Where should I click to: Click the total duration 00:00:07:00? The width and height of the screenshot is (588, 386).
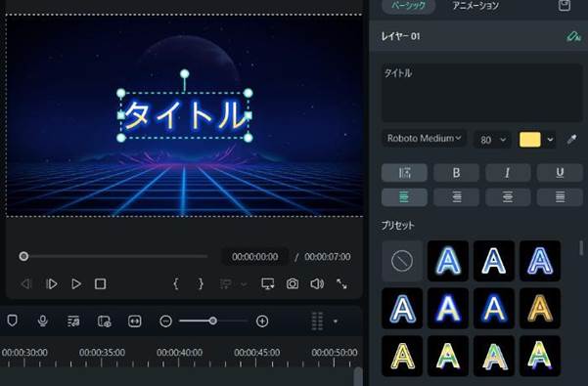(328, 257)
